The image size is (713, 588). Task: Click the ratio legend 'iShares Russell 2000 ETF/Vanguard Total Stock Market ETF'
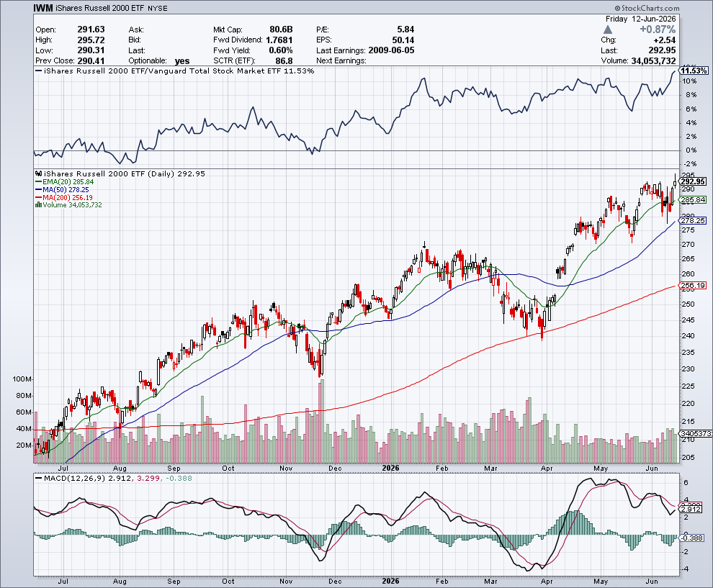pos(162,71)
